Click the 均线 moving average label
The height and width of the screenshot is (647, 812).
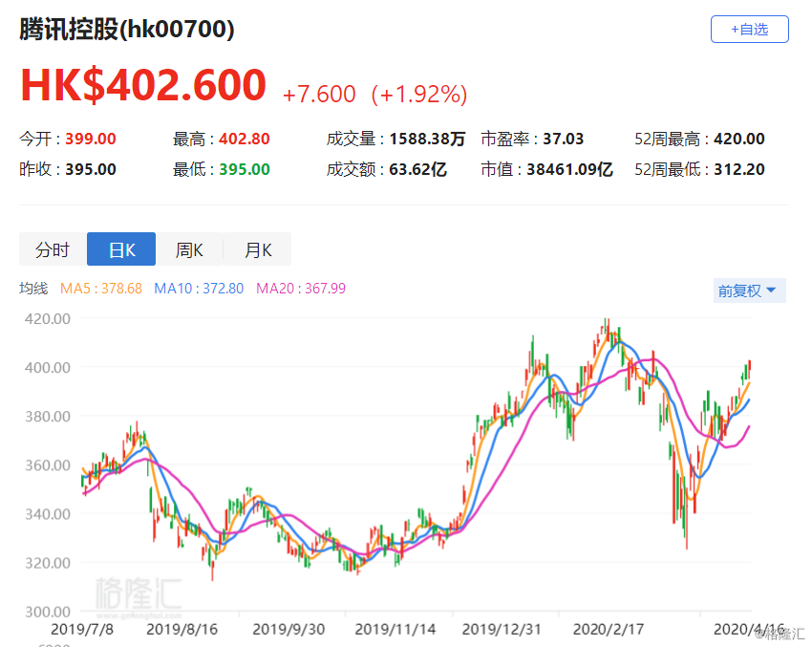pos(33,288)
